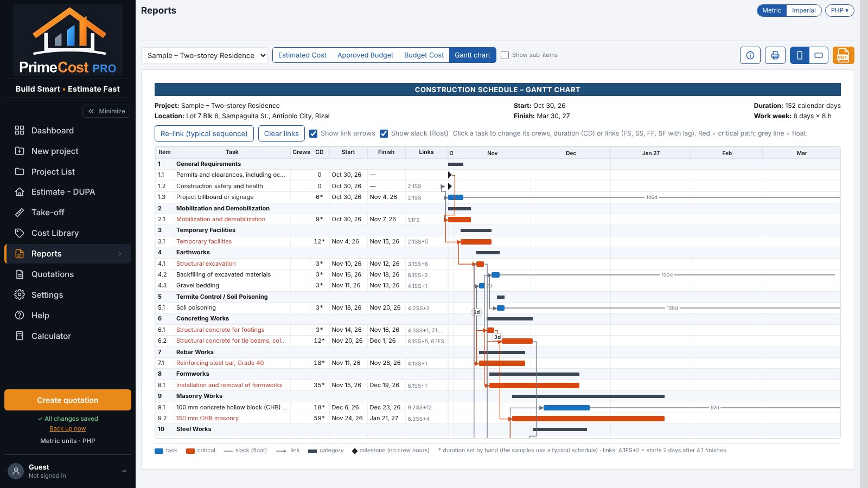Enable the Show sub-items checkbox
The width and height of the screenshot is (868, 488).
tap(505, 55)
